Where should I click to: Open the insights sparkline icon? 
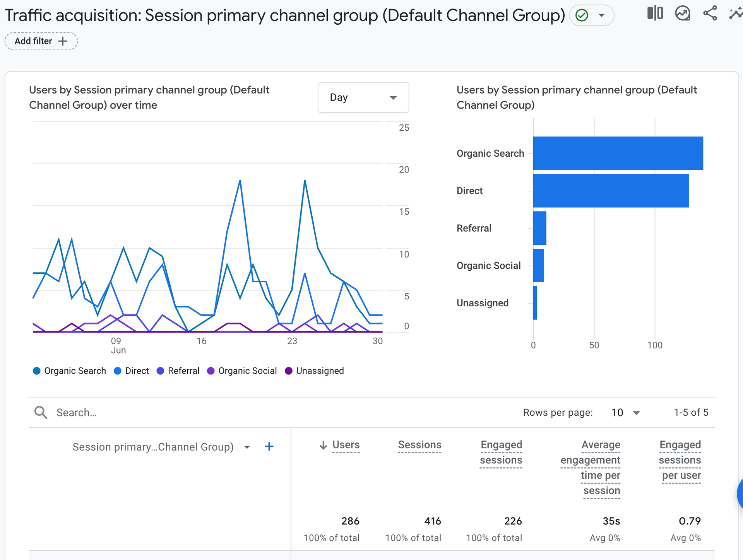click(x=735, y=14)
